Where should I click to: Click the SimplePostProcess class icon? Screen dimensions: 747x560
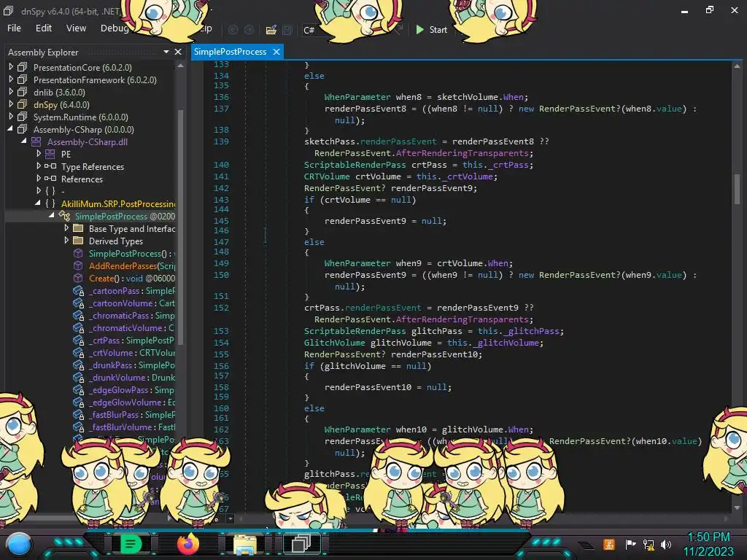click(64, 216)
